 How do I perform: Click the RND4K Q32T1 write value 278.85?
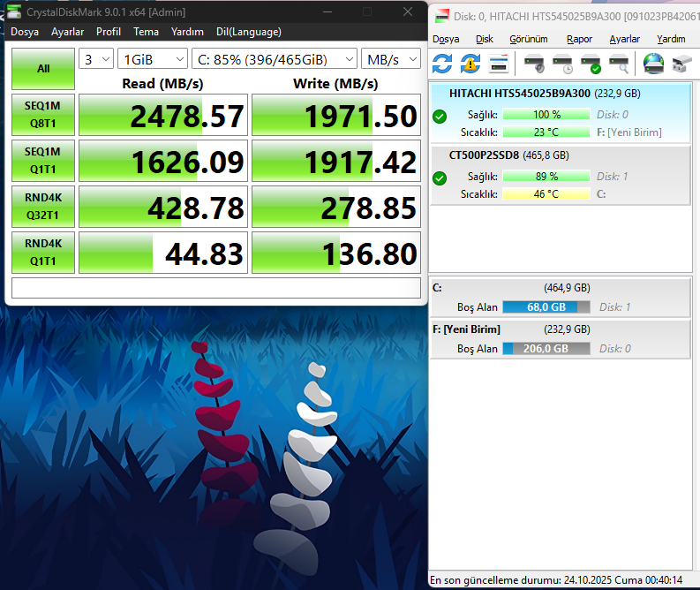(336, 207)
